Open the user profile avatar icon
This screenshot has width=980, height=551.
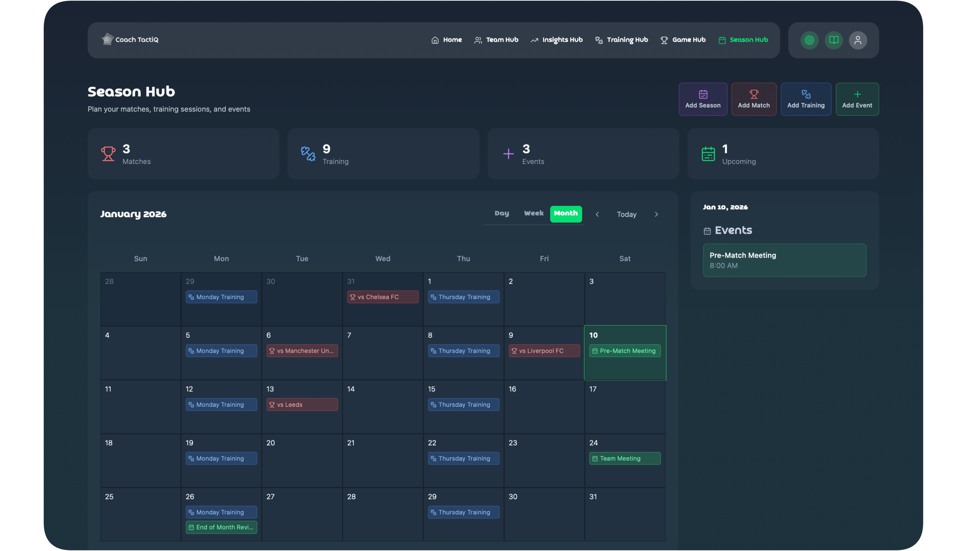point(857,40)
